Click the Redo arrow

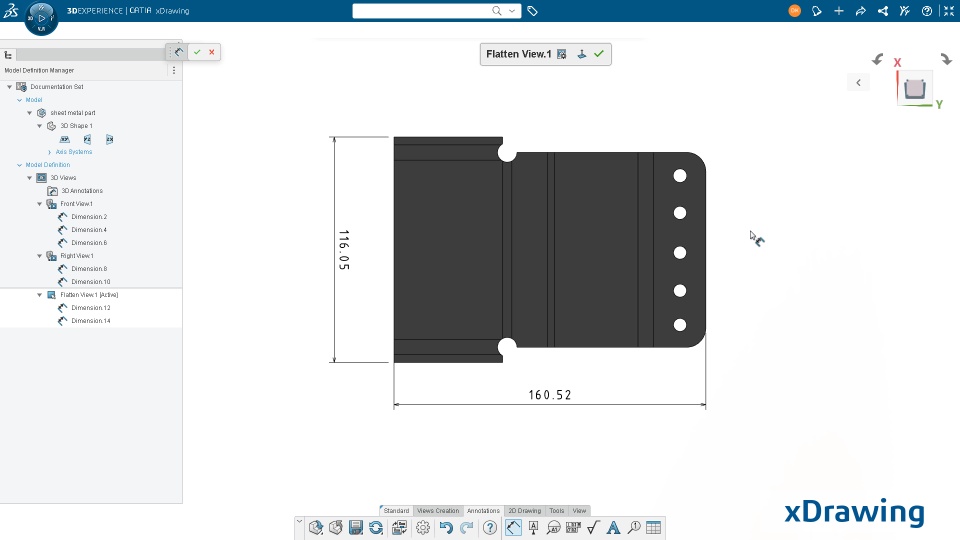467,527
